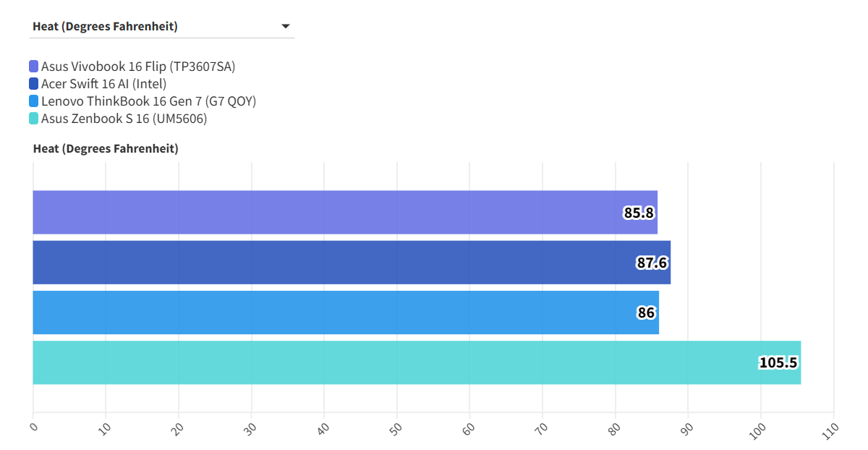Select the dark blue Acer Swift bar
The width and height of the screenshot is (868, 450).
325,262
